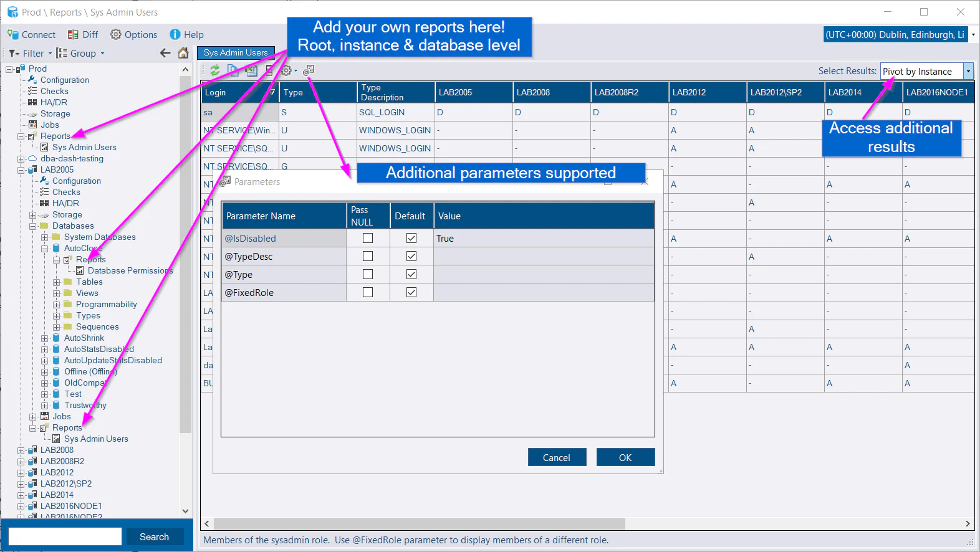The height and width of the screenshot is (552, 980).
Task: Open the Options menu
Action: click(x=133, y=35)
